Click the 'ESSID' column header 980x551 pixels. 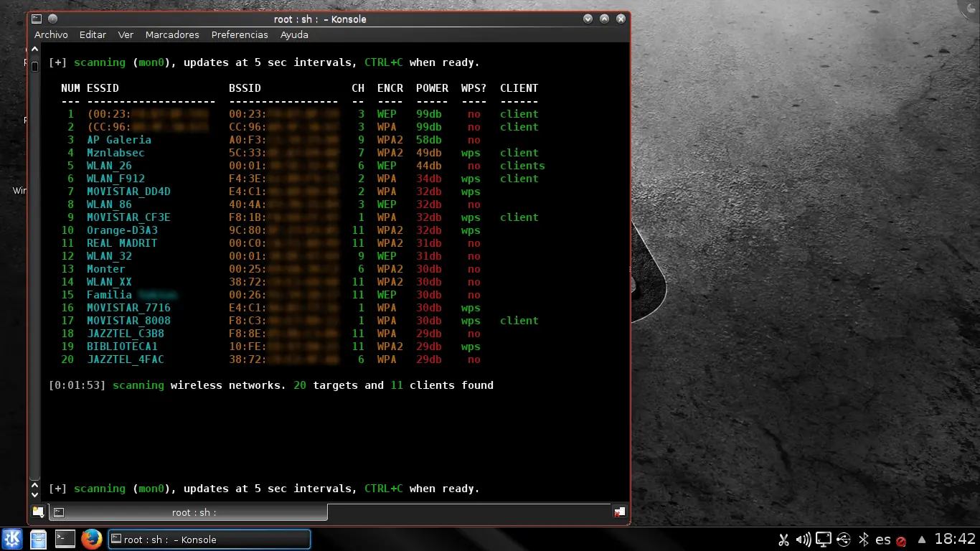(103, 88)
